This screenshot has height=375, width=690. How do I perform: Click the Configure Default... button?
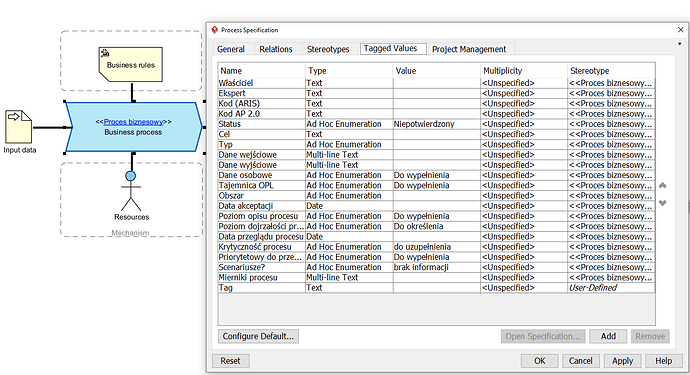258,336
